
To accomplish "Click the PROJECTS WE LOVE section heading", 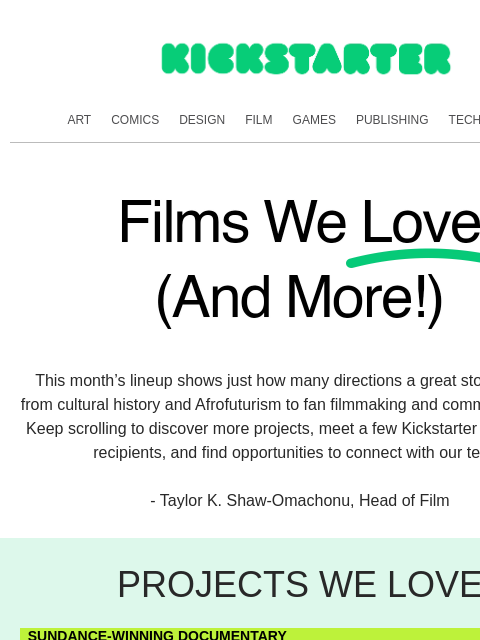I will (298, 584).
